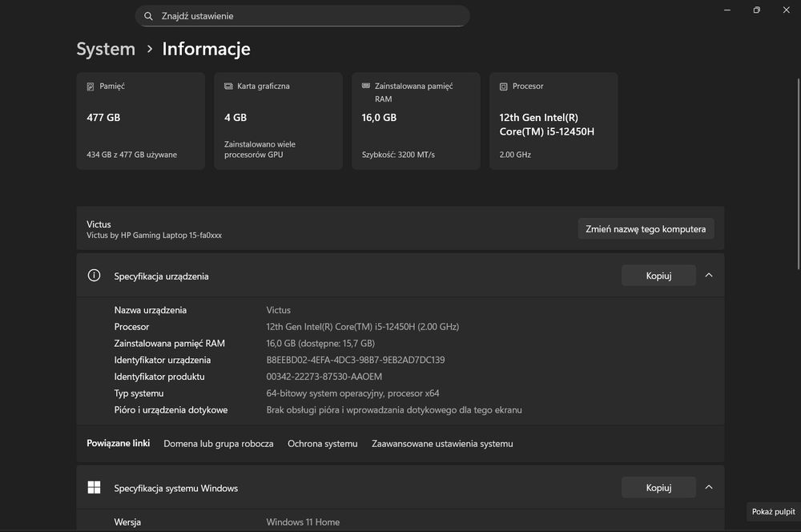Screen dimensions: 801x532
Task: Copy Windows specification with Kopiuj
Action: click(x=658, y=488)
